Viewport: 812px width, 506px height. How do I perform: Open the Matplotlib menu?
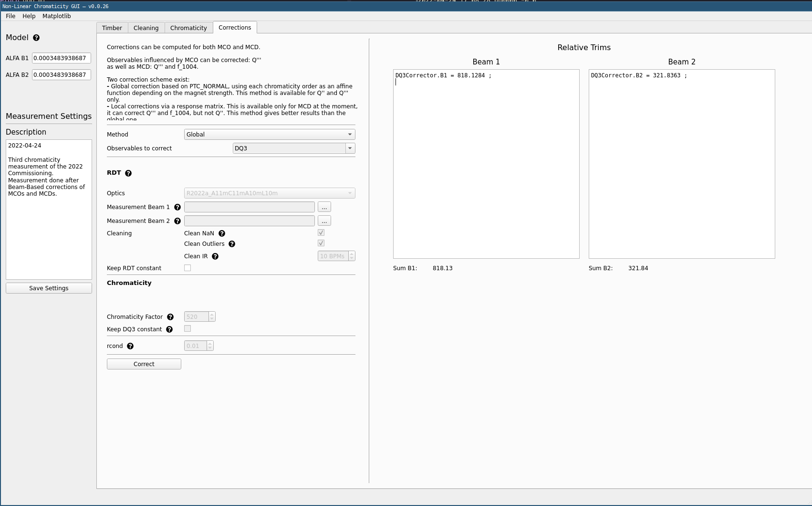point(57,16)
